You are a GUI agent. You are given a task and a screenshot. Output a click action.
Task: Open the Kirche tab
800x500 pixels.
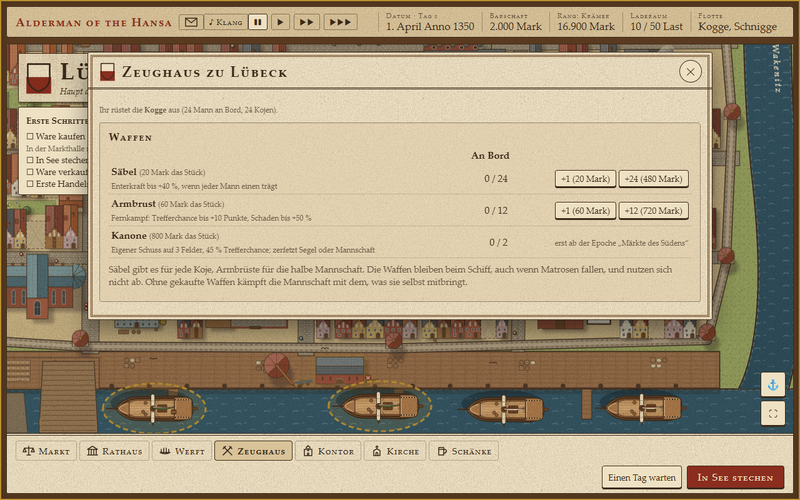pyautogui.click(x=395, y=451)
